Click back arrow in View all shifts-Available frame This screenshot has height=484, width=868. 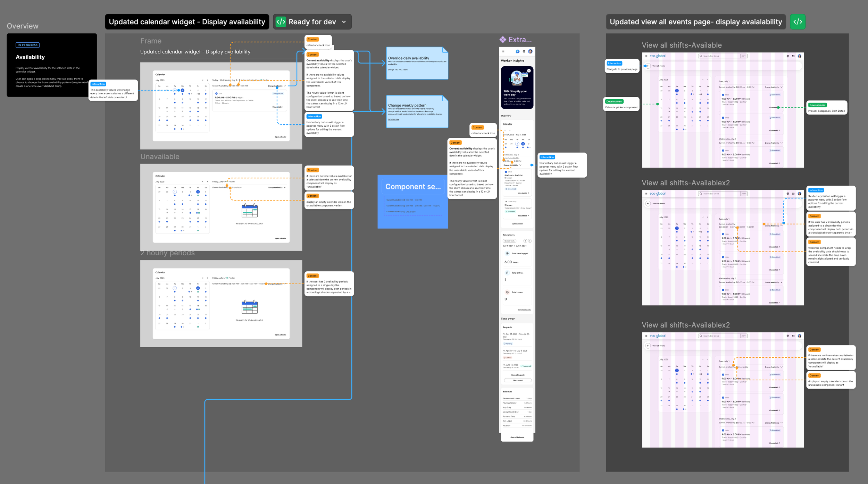[648, 66]
